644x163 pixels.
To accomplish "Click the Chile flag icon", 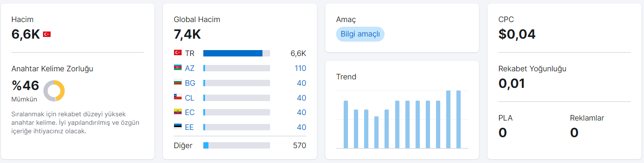I will coord(178,98).
